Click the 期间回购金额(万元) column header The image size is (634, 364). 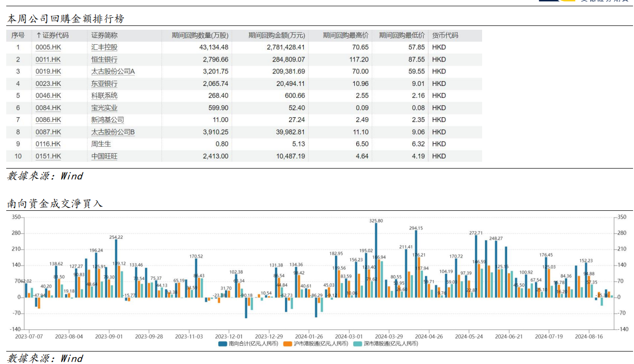(276, 36)
